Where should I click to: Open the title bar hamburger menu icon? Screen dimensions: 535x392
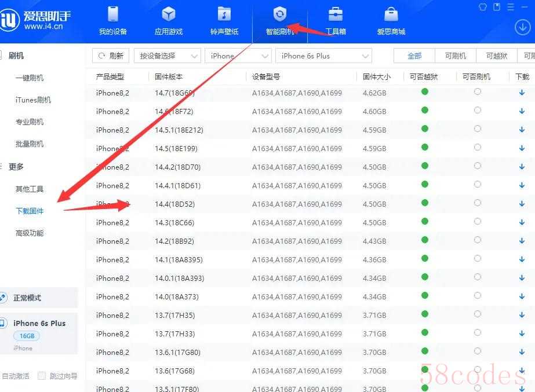511,7
